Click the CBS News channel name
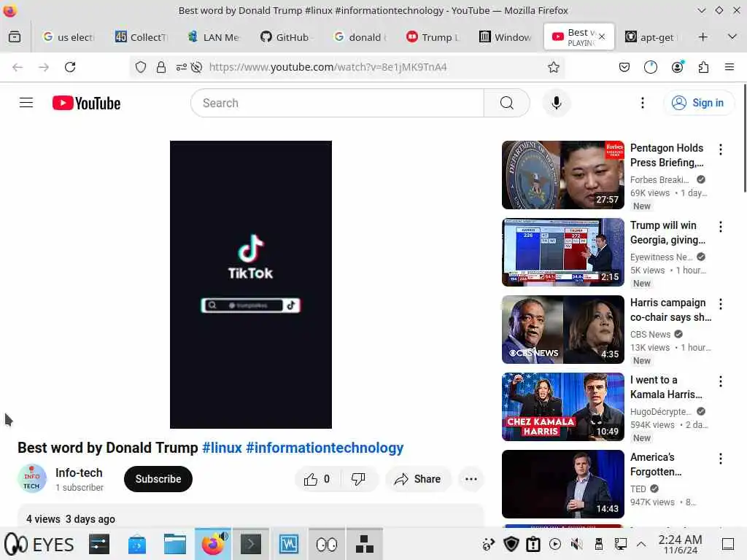This screenshot has width=747, height=560. (x=650, y=334)
